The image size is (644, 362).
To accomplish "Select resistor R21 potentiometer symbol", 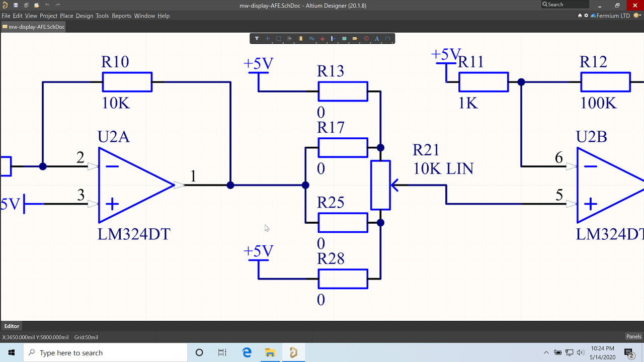I will (x=380, y=185).
